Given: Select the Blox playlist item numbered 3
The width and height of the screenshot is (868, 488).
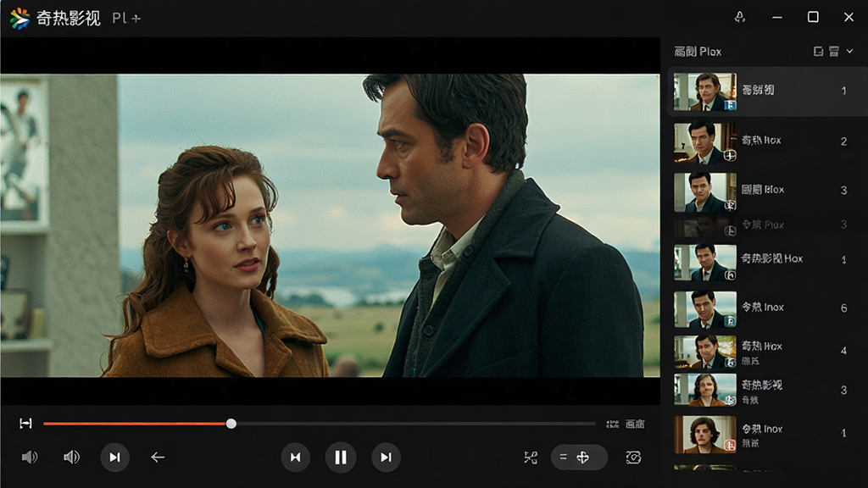Looking at the screenshot, I should pyautogui.click(x=767, y=191).
